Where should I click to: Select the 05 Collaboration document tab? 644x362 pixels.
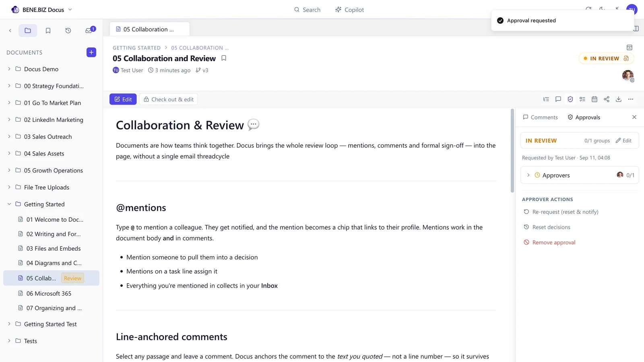click(149, 29)
